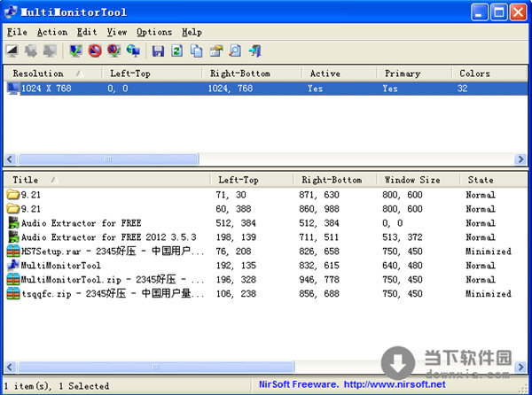This screenshot has width=532, height=395.
Task: Click the MultiMonitorTool title bar app icon
Action: click(12, 12)
